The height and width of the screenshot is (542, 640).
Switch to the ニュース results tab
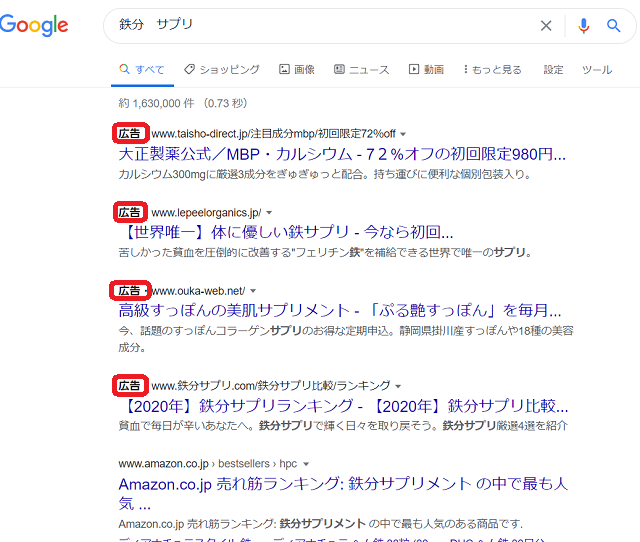click(361, 70)
